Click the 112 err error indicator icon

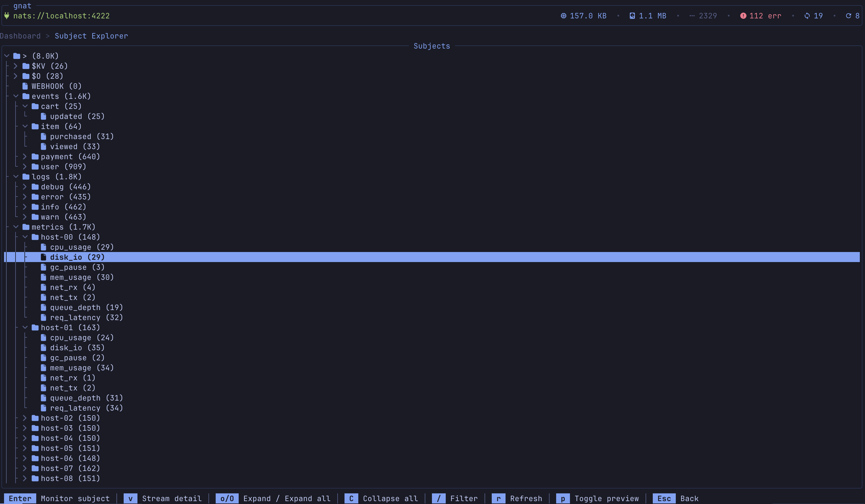[743, 16]
